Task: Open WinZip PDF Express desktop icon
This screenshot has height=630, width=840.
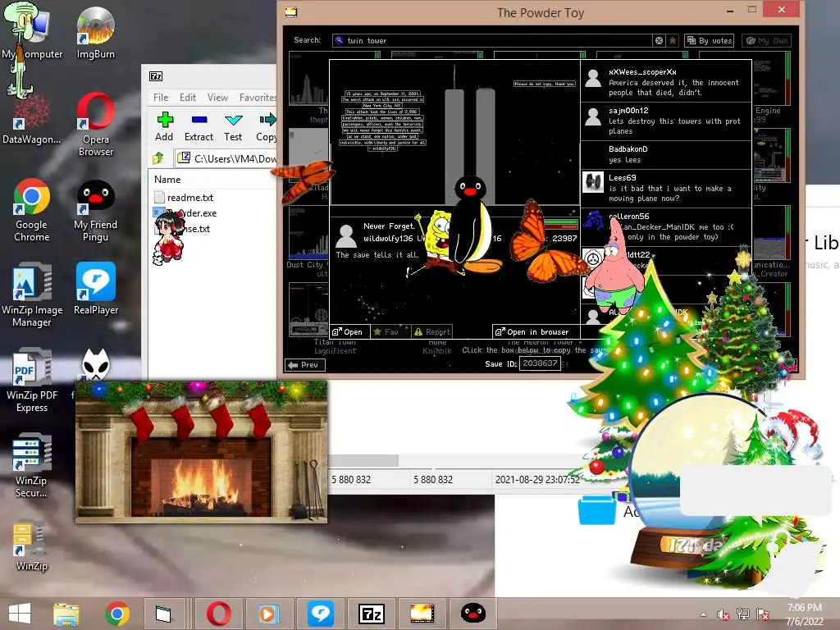Action: pos(32,380)
